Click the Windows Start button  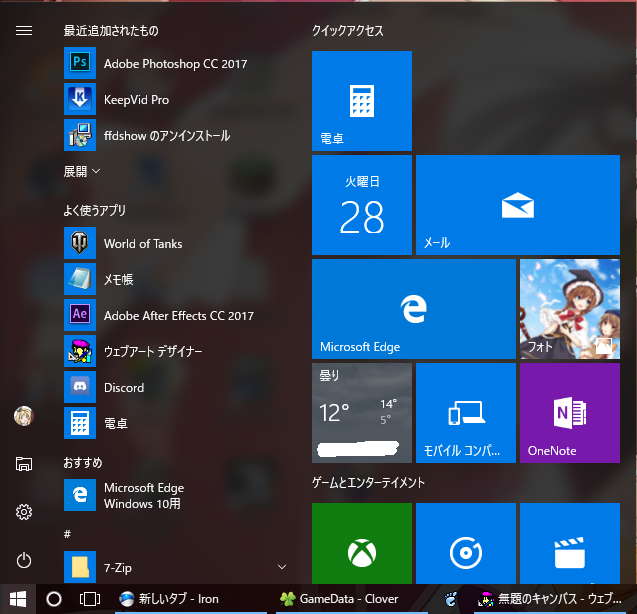18,599
